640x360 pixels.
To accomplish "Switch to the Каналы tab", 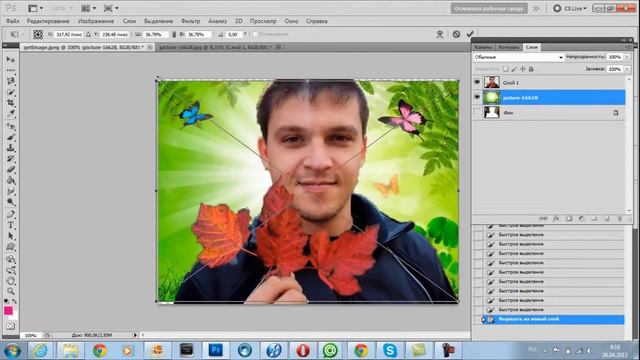I will coord(483,47).
